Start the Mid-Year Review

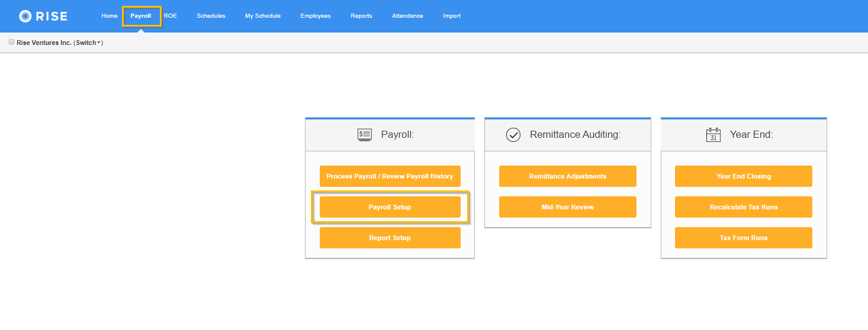pyautogui.click(x=568, y=207)
